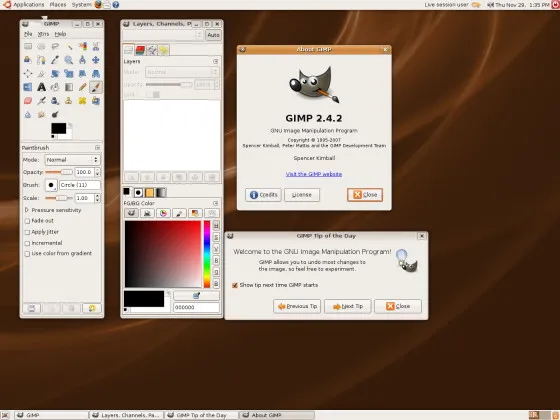Select the Move tool
The height and width of the screenshot is (420, 560).
tap(96, 60)
